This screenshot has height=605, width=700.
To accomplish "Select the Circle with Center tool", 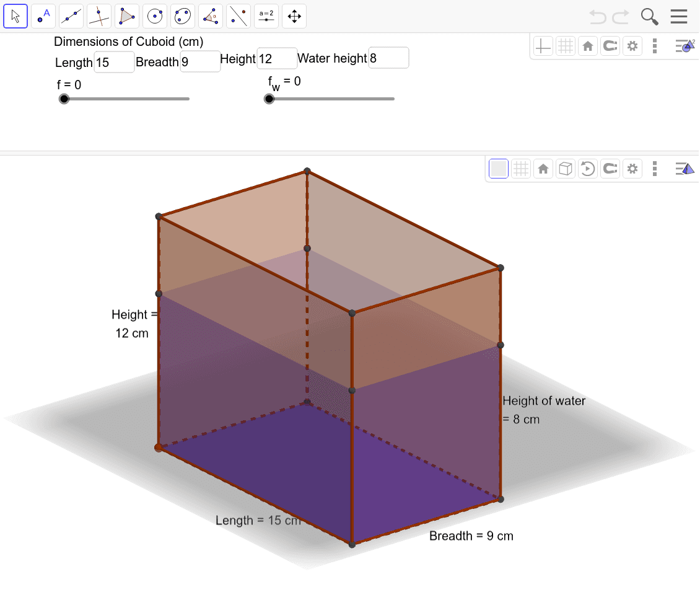I will [x=155, y=15].
